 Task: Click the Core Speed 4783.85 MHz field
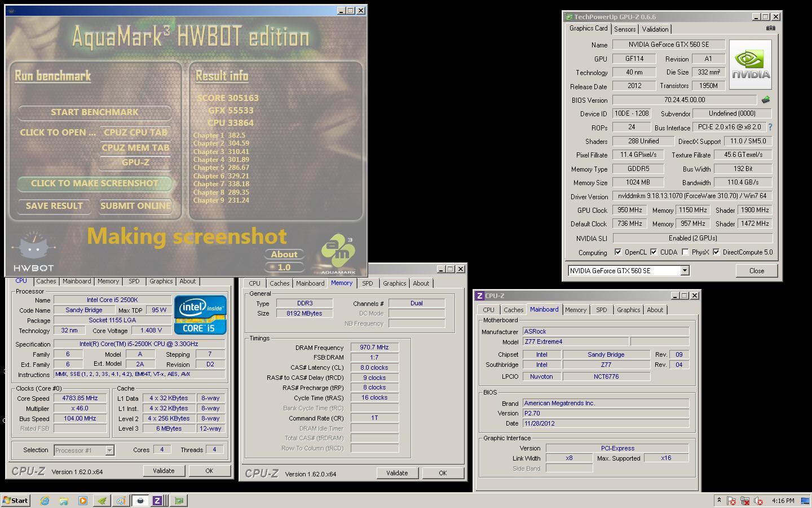click(x=80, y=398)
